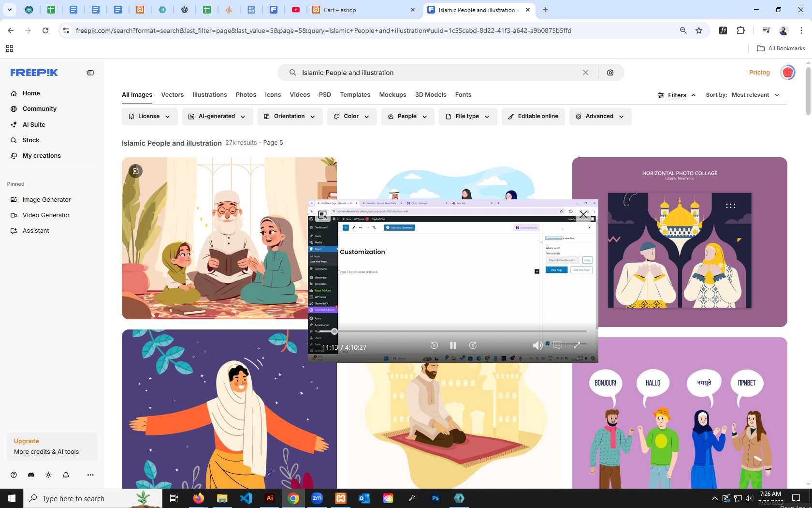Expand the Advanced filter dropdown
This screenshot has width=812, height=508.
coord(600,117)
